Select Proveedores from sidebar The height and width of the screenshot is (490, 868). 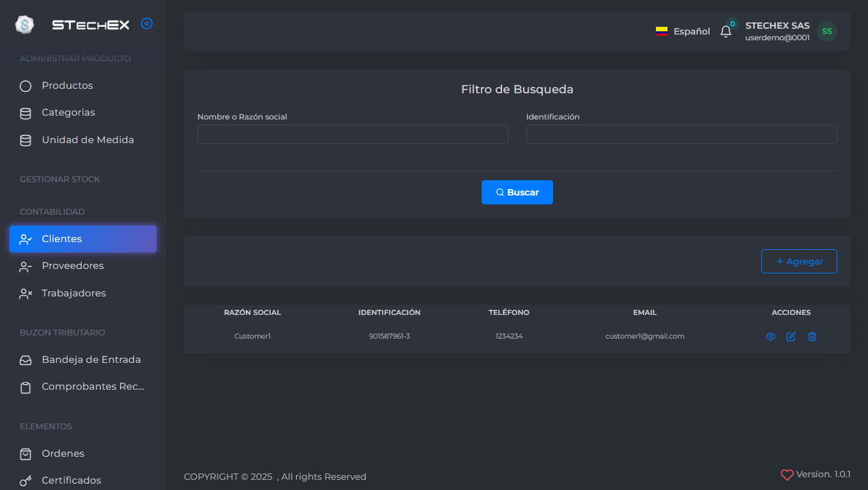click(72, 266)
